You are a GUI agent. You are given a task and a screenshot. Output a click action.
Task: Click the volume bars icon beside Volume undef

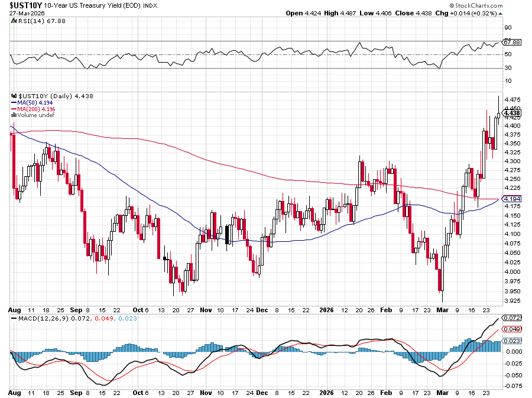pos(14,115)
